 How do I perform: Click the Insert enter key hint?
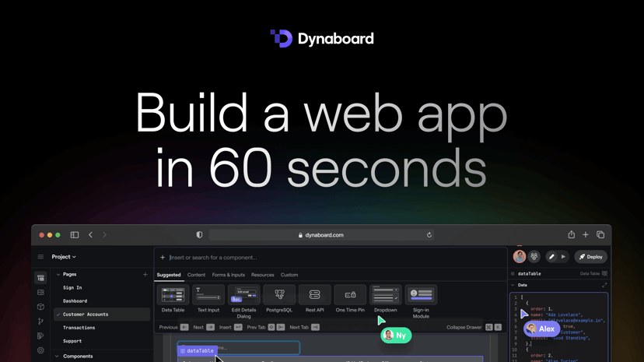238,328
